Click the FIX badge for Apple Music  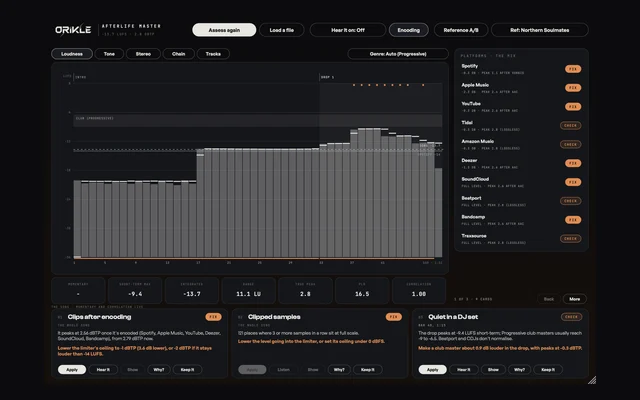tap(573, 88)
